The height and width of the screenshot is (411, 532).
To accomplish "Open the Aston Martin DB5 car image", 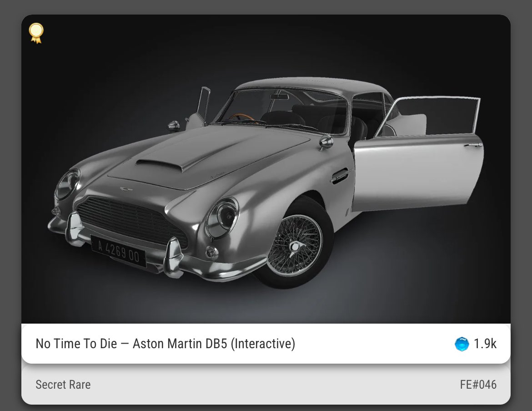I will (266, 169).
